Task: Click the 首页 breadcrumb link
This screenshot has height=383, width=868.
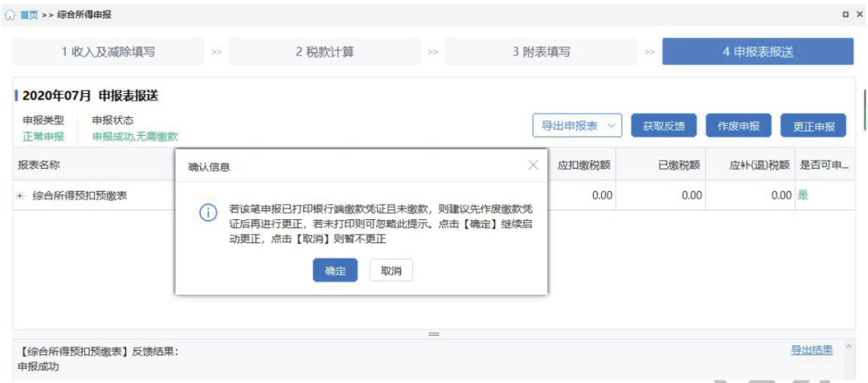Action: tap(29, 14)
